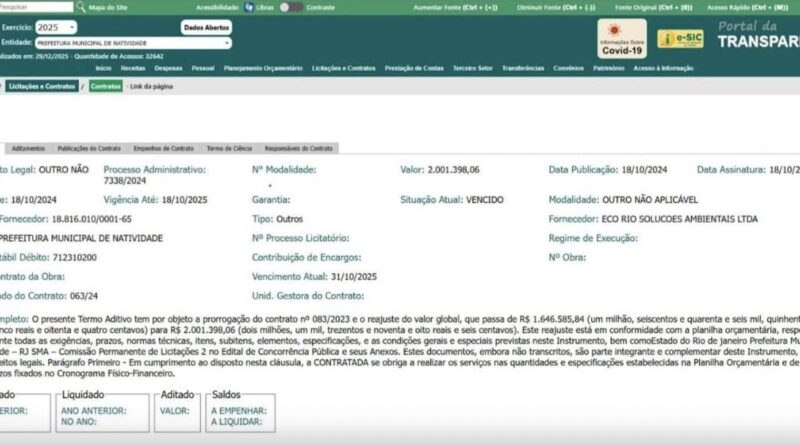This screenshot has width=800, height=445.
Task: Open the Covid-19 information icon
Action: pyautogui.click(x=621, y=39)
